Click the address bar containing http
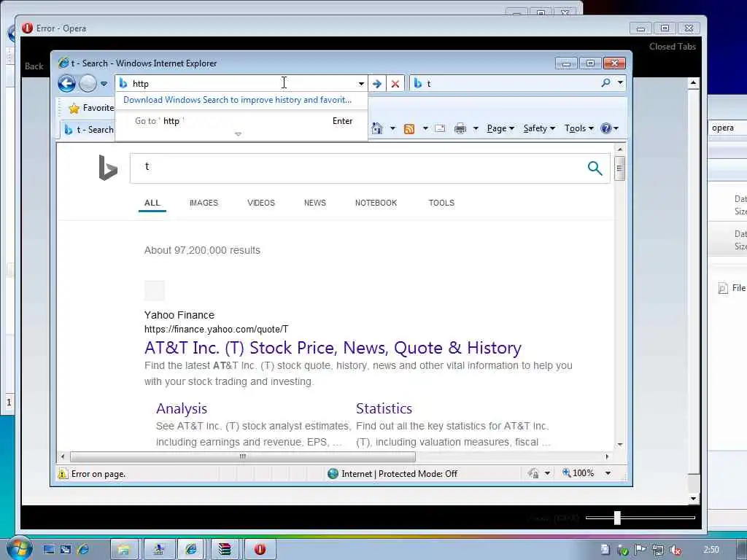Viewport: 747px width, 560px height. point(241,84)
